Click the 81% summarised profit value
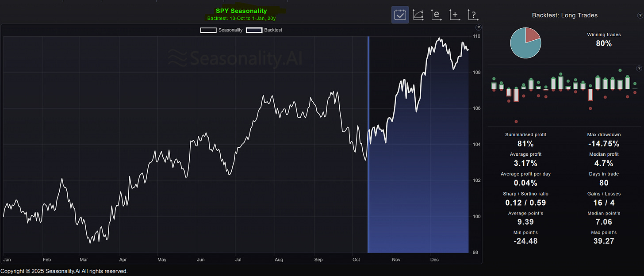The width and height of the screenshot is (644, 276). [x=525, y=144]
